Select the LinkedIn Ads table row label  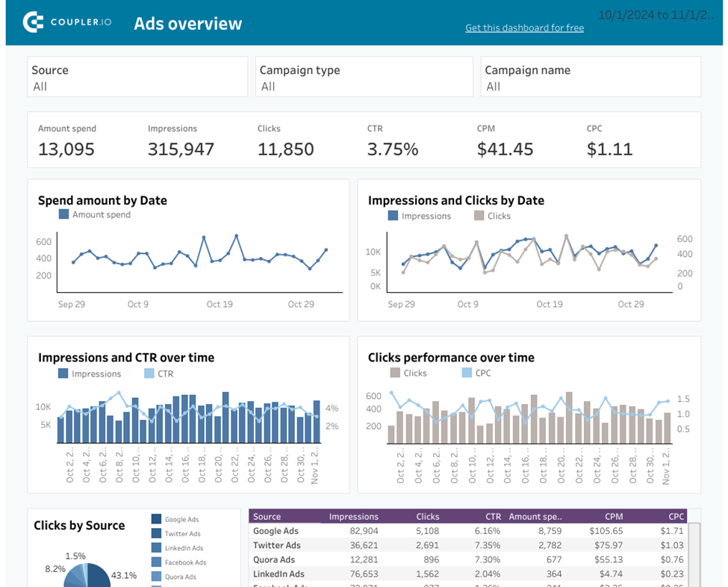pyautogui.click(x=279, y=574)
